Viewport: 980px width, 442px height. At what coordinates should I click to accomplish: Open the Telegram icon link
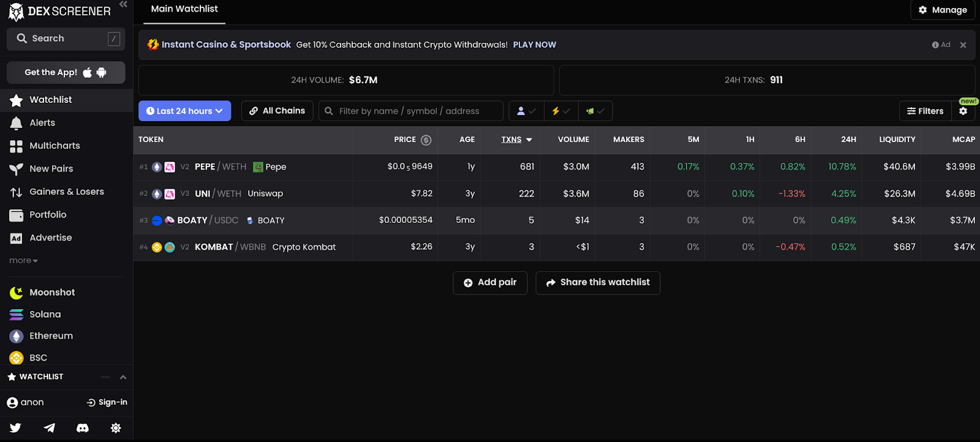click(x=50, y=428)
